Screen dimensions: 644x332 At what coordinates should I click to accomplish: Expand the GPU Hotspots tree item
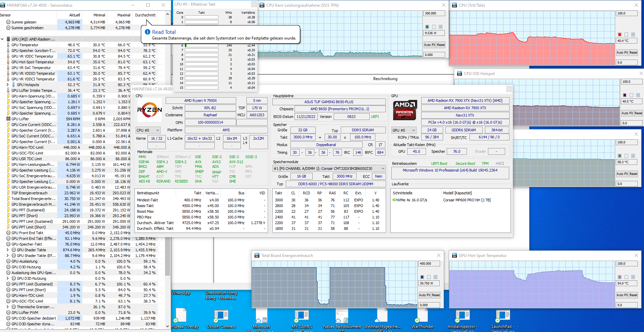point(8,85)
